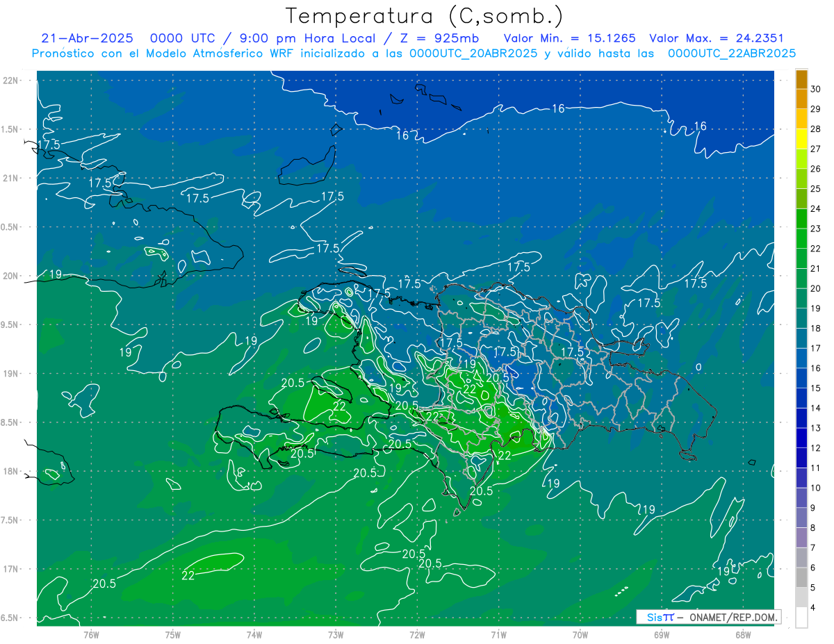This screenshot has width=834, height=644.
Task: Click the 72W longitude axis label
Action: 417,634
